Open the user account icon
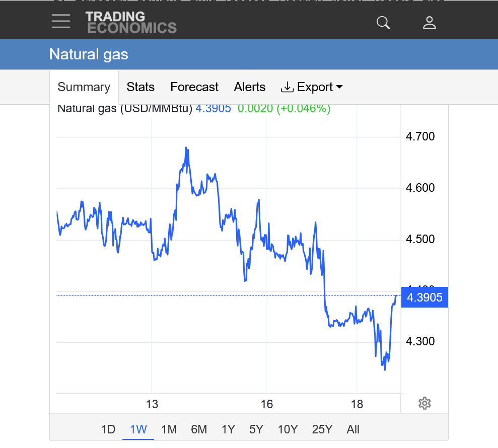Image resolution: width=498 pixels, height=448 pixels. point(429,23)
